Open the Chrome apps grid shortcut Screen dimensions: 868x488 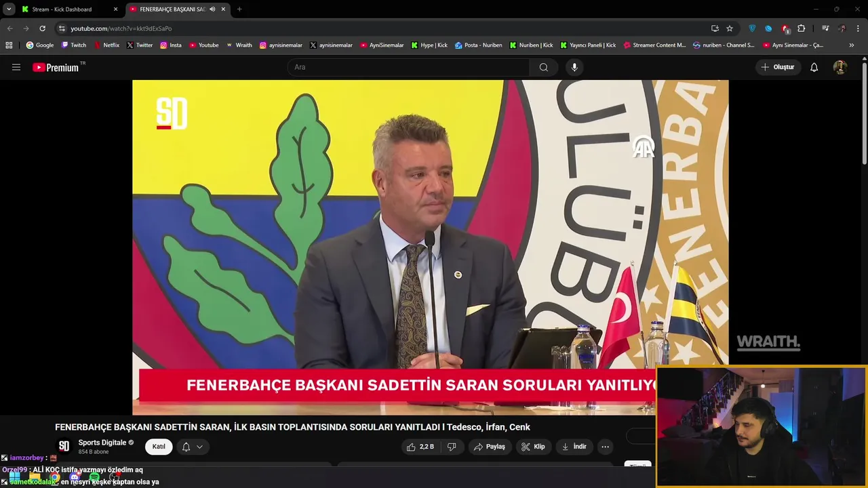9,45
